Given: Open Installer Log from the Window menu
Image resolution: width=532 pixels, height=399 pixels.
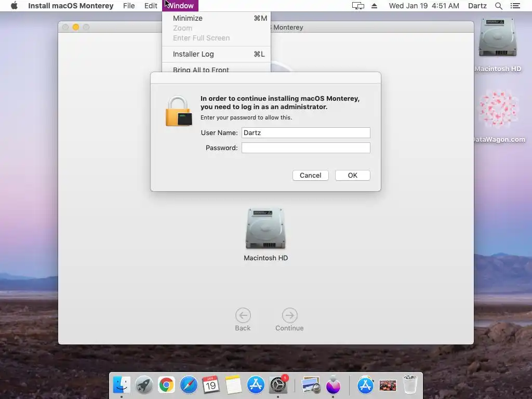Looking at the screenshot, I should (217, 54).
